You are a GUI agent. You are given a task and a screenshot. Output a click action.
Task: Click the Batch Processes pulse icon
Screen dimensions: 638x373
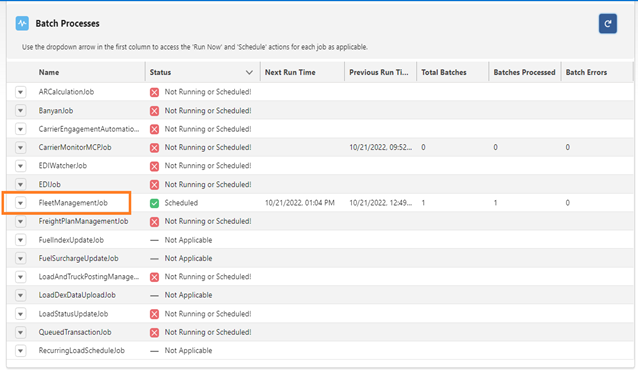pos(22,23)
